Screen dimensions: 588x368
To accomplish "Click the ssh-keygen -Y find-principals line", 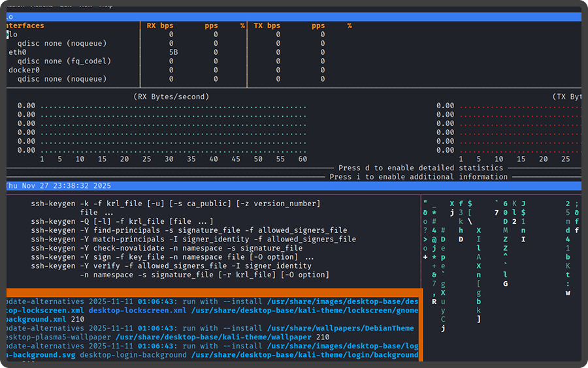I will tap(189, 230).
